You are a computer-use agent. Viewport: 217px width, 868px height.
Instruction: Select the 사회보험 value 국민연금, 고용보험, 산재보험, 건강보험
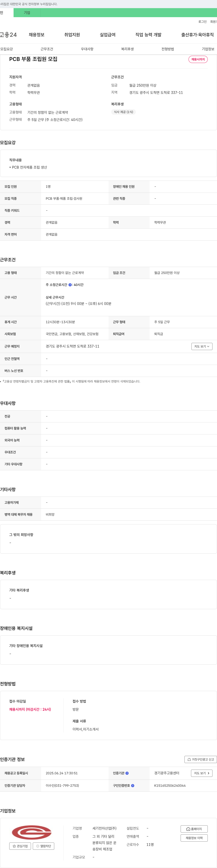pos(72,334)
